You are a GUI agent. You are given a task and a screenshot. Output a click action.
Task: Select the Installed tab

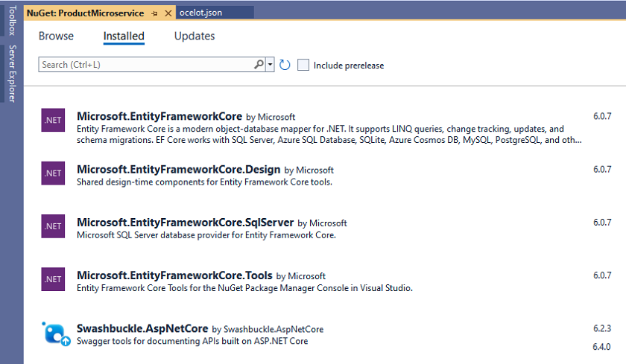click(x=124, y=36)
